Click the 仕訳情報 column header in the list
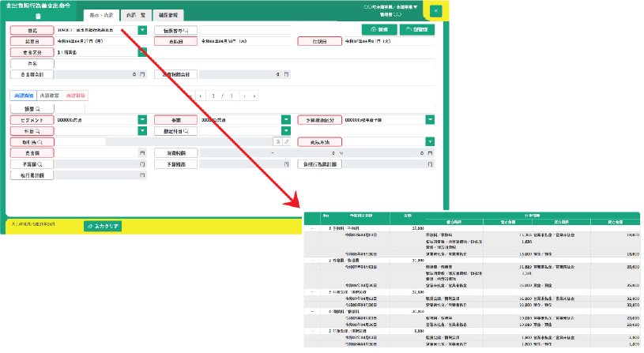644x353 pixels. [x=533, y=216]
